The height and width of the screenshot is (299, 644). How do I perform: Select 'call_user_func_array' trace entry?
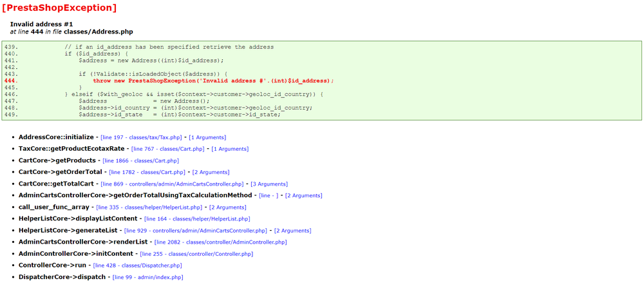tap(54, 207)
